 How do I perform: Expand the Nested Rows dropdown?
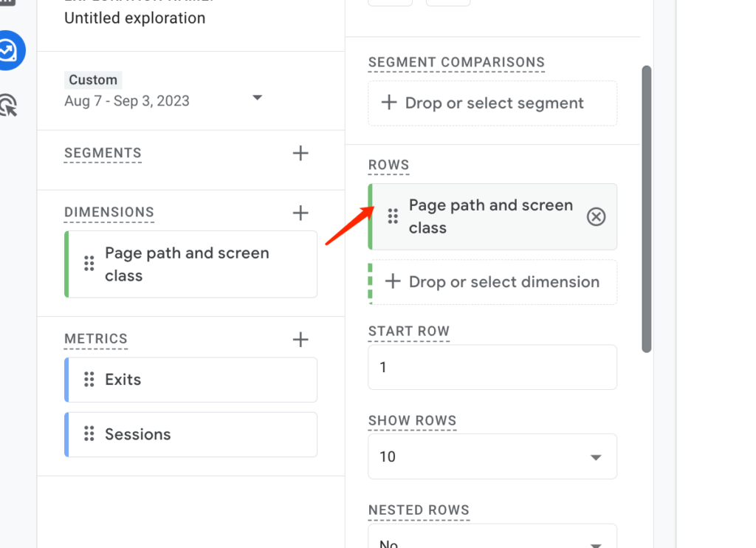point(492,536)
